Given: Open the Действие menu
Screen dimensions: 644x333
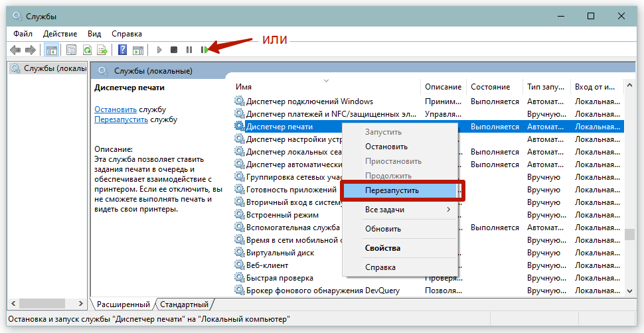Looking at the screenshot, I should click(60, 33).
